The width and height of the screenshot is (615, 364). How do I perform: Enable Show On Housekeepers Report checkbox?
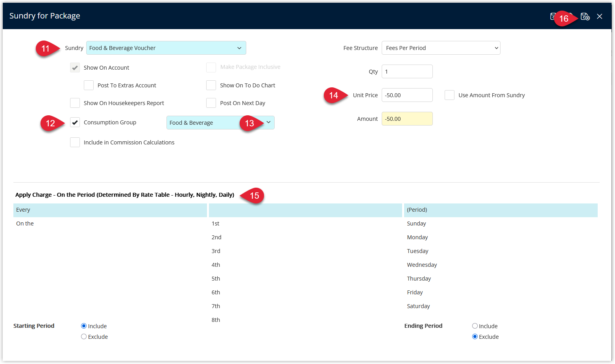[75, 103]
